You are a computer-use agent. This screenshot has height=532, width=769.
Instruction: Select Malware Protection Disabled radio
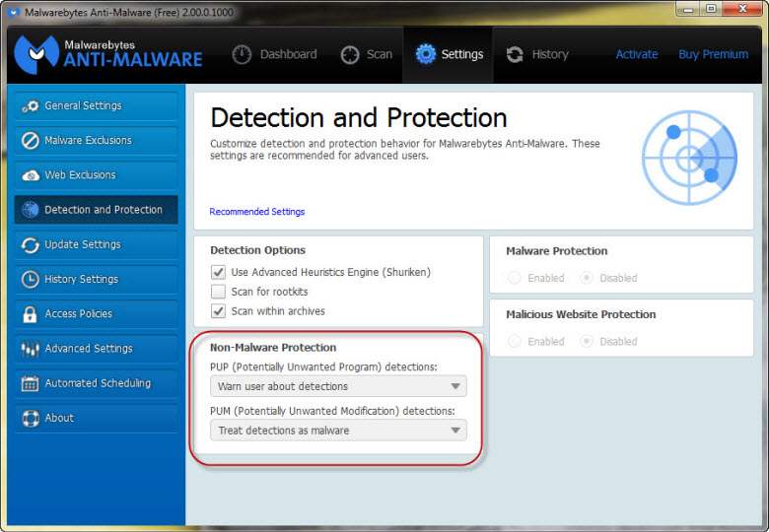click(x=586, y=278)
